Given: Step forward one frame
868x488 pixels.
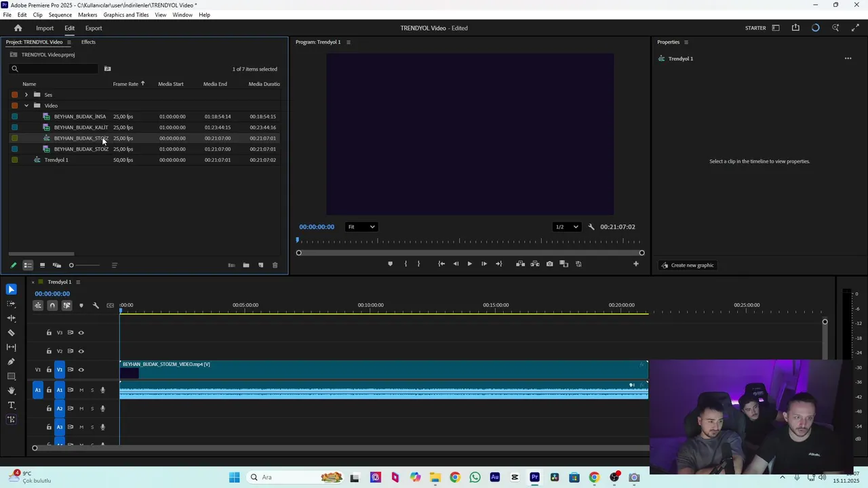Looking at the screenshot, I should [484, 264].
